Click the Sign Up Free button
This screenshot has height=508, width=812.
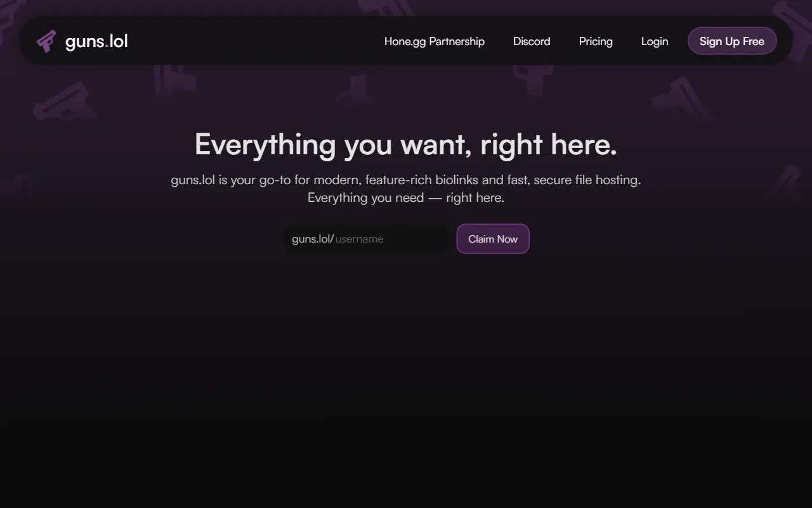[732, 41]
